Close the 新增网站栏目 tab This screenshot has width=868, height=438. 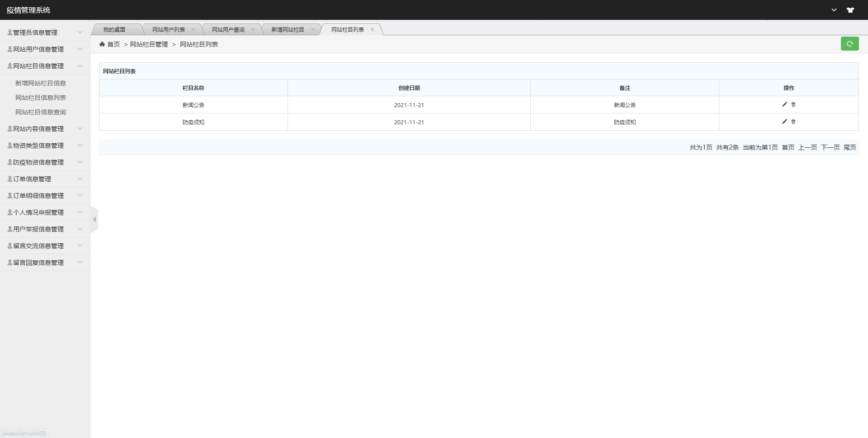(312, 30)
